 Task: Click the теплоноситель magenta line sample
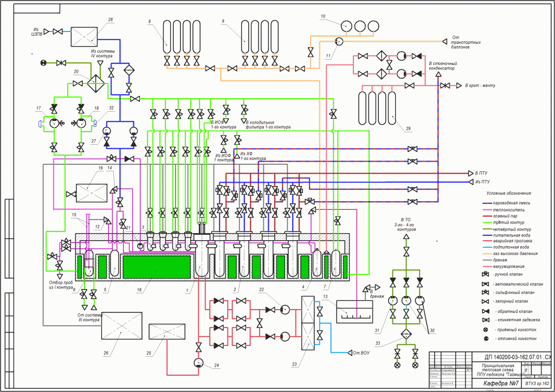click(487, 210)
